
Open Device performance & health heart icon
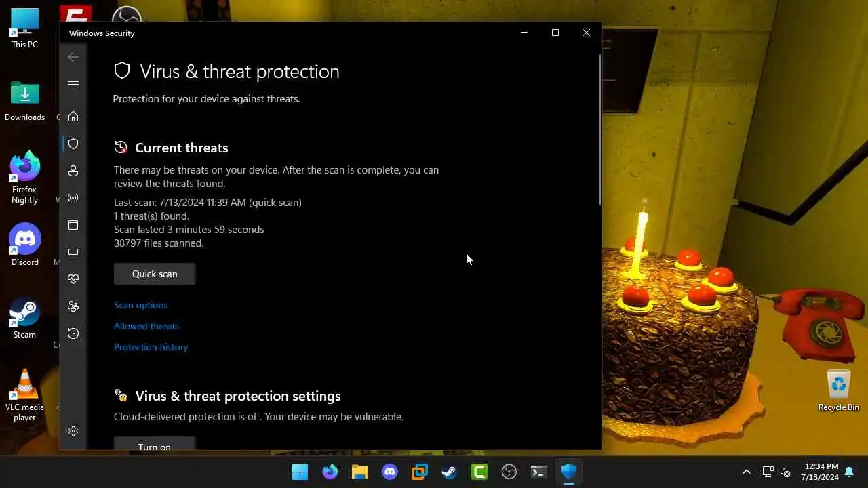click(x=73, y=279)
